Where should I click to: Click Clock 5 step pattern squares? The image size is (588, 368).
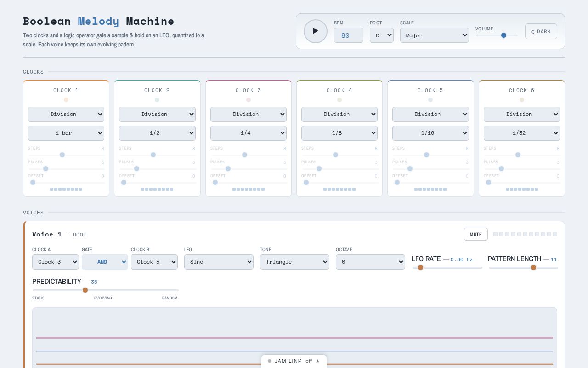click(x=430, y=190)
